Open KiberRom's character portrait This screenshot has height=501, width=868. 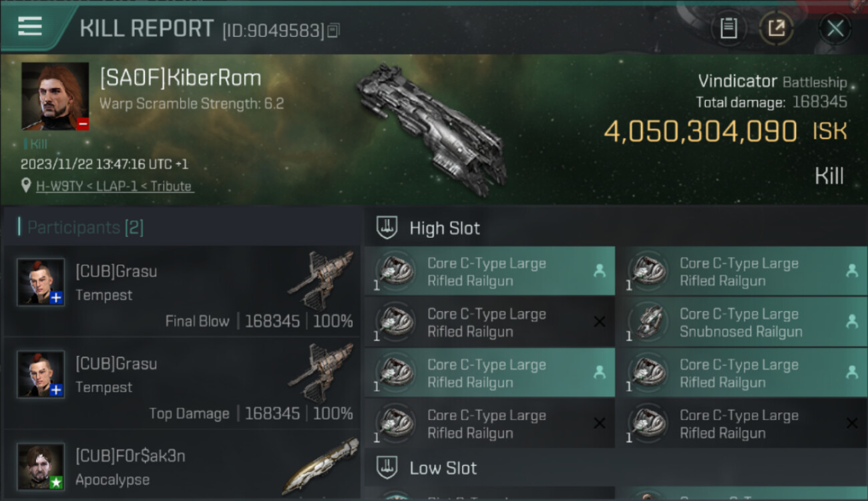click(55, 96)
